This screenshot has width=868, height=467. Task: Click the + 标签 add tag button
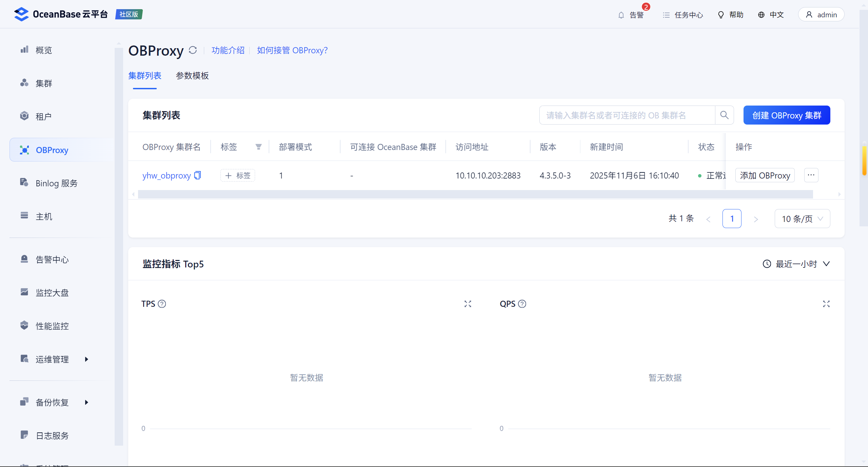[x=237, y=175]
